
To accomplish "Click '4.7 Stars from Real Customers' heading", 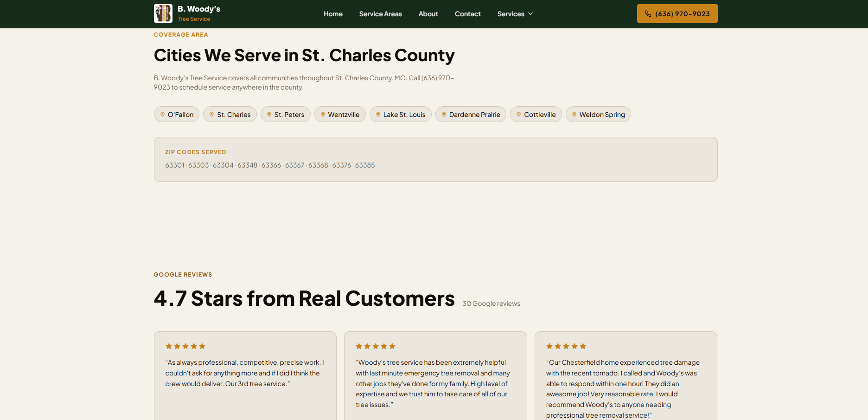I will (304, 298).
